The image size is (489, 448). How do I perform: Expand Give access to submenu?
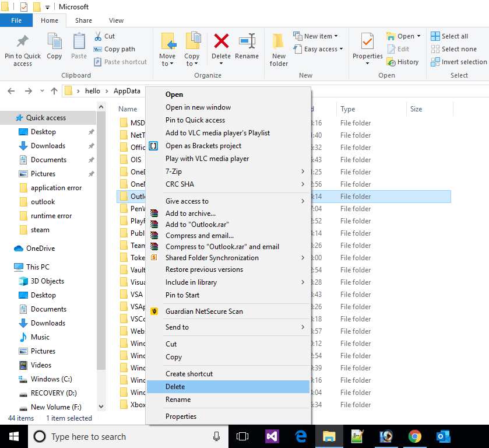coord(302,201)
